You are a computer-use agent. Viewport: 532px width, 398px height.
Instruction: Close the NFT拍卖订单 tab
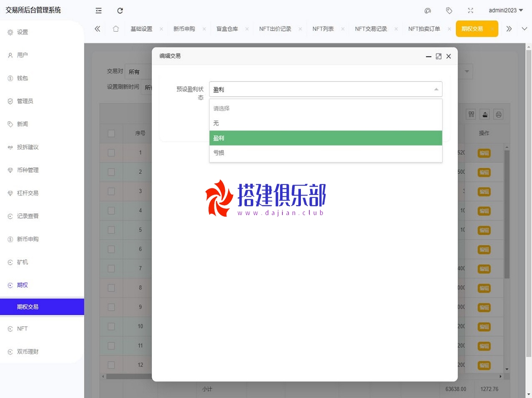click(x=449, y=29)
